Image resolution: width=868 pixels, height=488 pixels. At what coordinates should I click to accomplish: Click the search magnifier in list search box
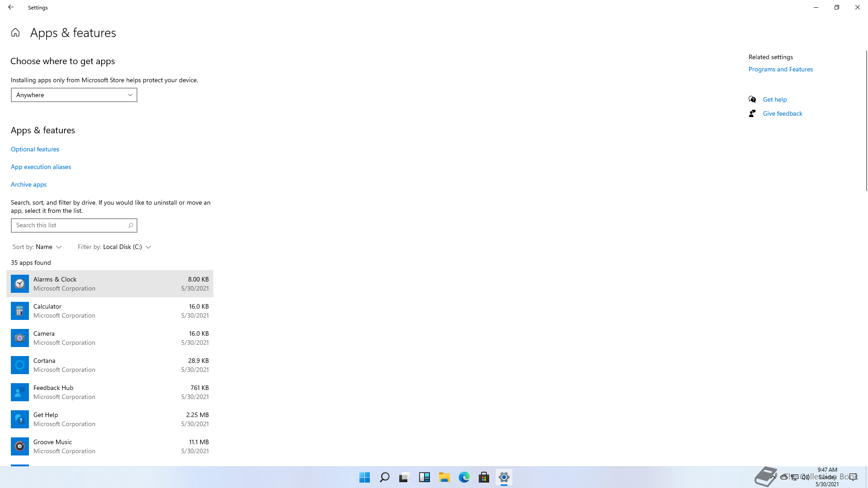[x=131, y=225]
